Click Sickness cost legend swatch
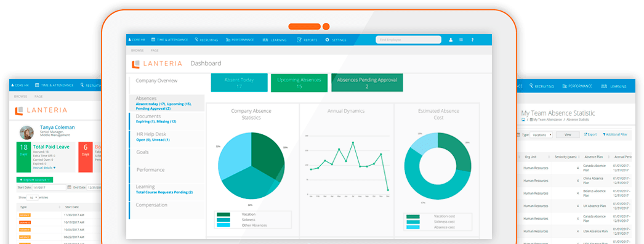 (x=413, y=222)
